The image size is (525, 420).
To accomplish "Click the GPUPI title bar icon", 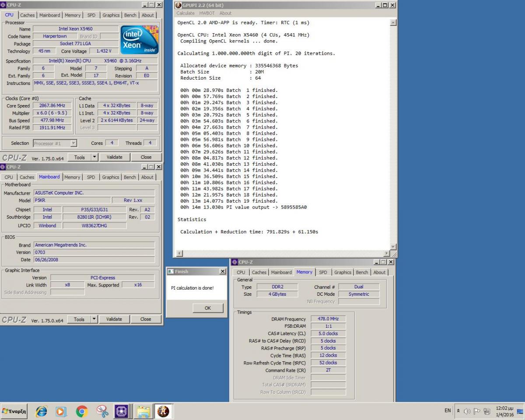I will coord(178,5).
